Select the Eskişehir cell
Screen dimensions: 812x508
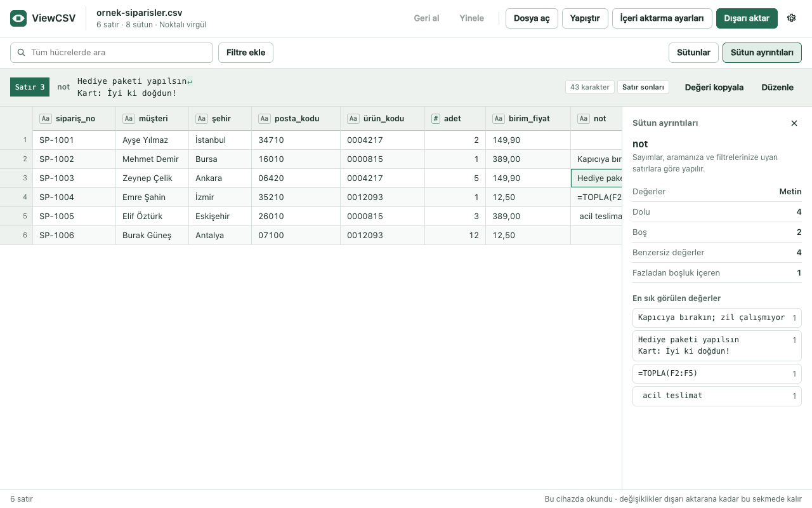[220, 217]
